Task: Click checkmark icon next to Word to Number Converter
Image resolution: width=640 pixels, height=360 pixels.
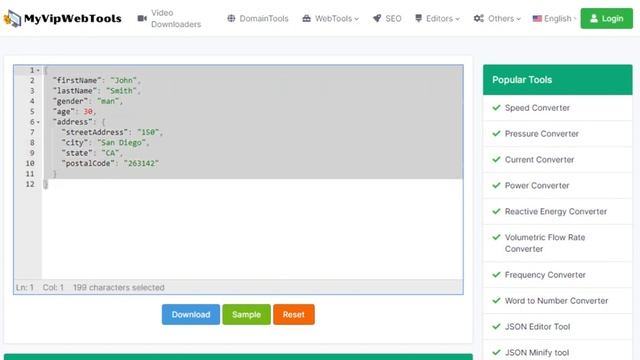Action: click(x=496, y=301)
